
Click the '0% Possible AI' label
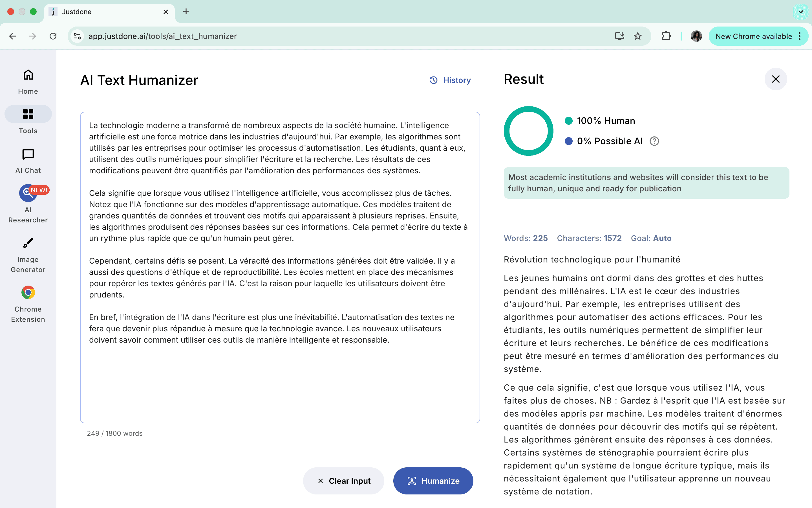[610, 141]
